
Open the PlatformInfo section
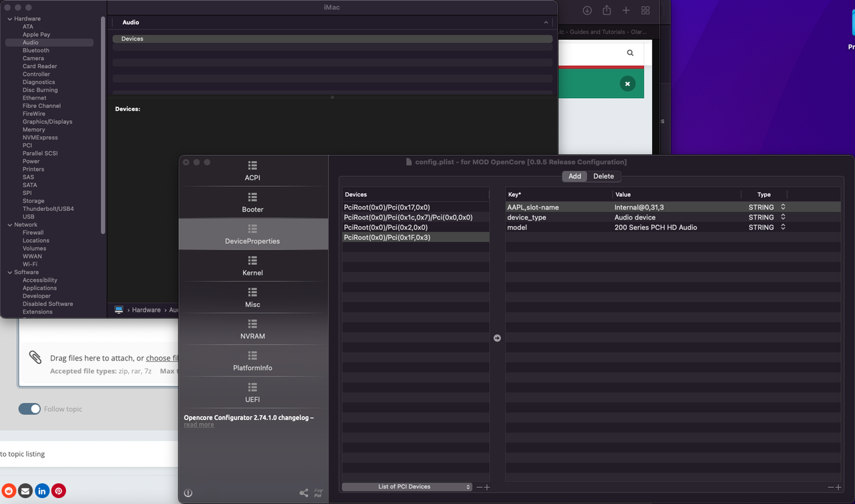(x=252, y=361)
